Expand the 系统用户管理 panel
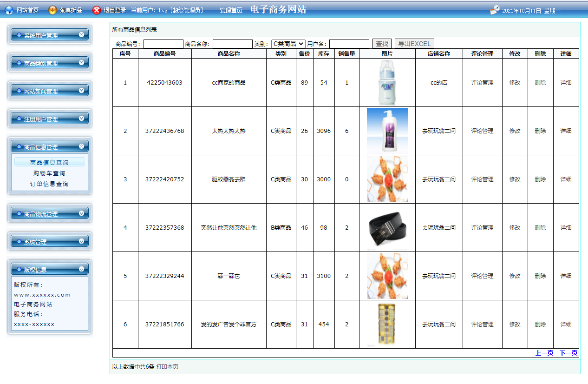The height and width of the screenshot is (384, 588). 82,34
